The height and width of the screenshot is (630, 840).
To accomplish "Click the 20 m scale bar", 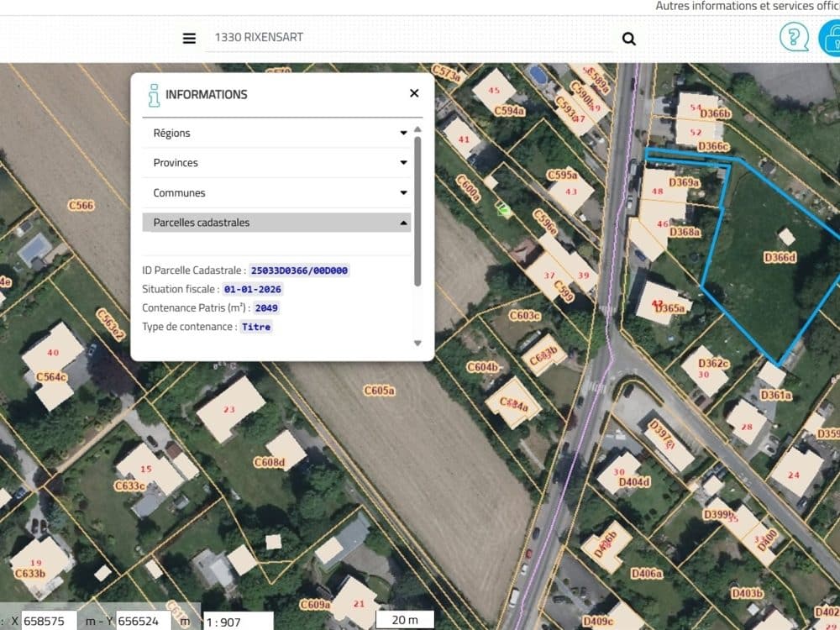I will [405, 620].
